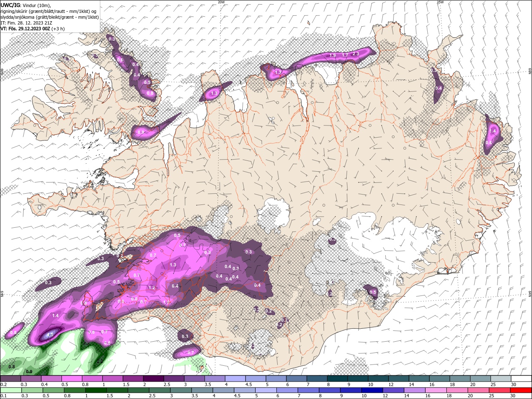Pick the light pink rain swatch at 16–18
The height and width of the screenshot is (399, 532).
pos(436,390)
